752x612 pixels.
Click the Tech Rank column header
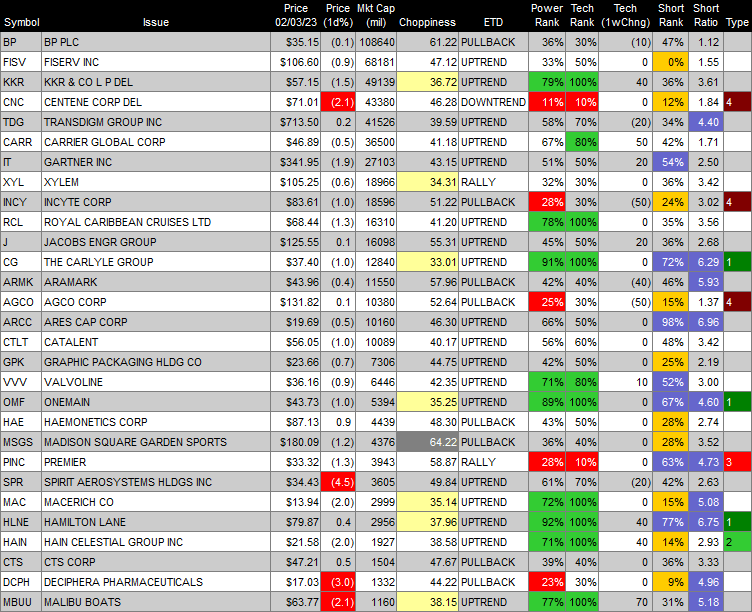pos(582,15)
